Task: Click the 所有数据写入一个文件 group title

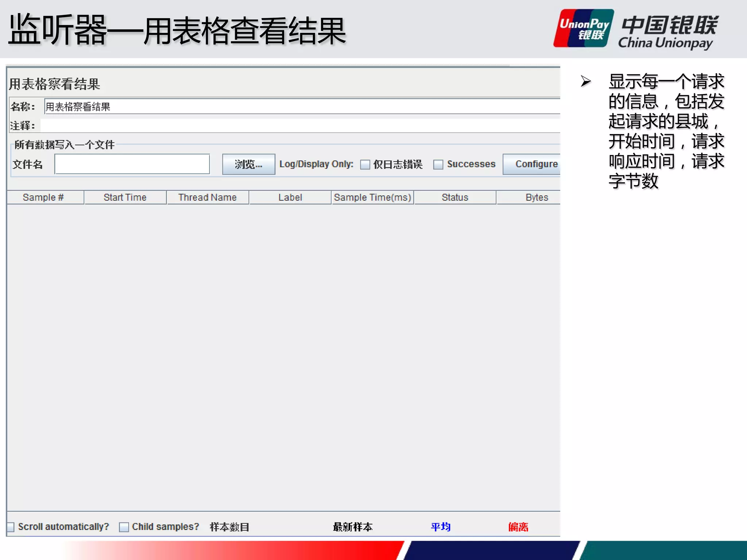Action: click(65, 145)
